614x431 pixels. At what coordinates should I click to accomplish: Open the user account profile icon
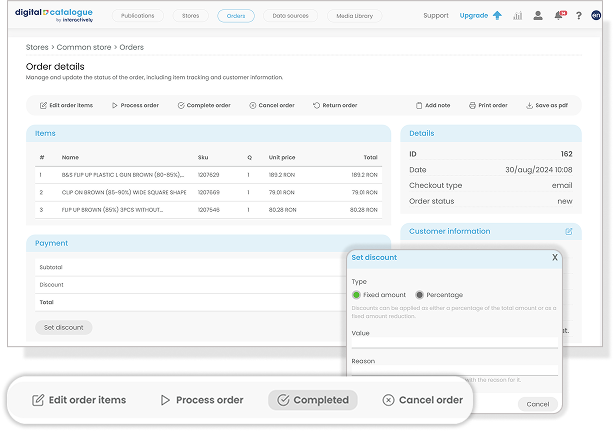tap(539, 16)
